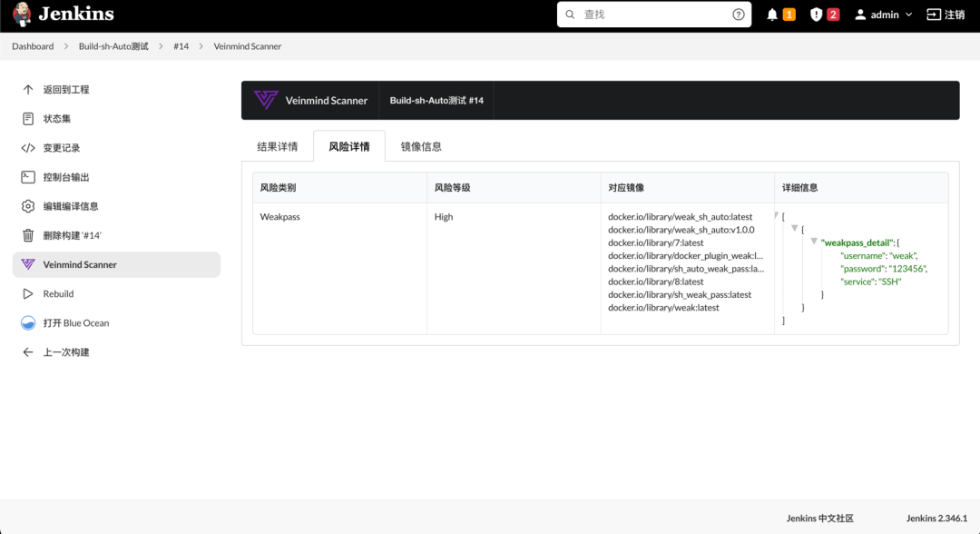Click the help question mark icon
980x534 pixels.
point(738,15)
